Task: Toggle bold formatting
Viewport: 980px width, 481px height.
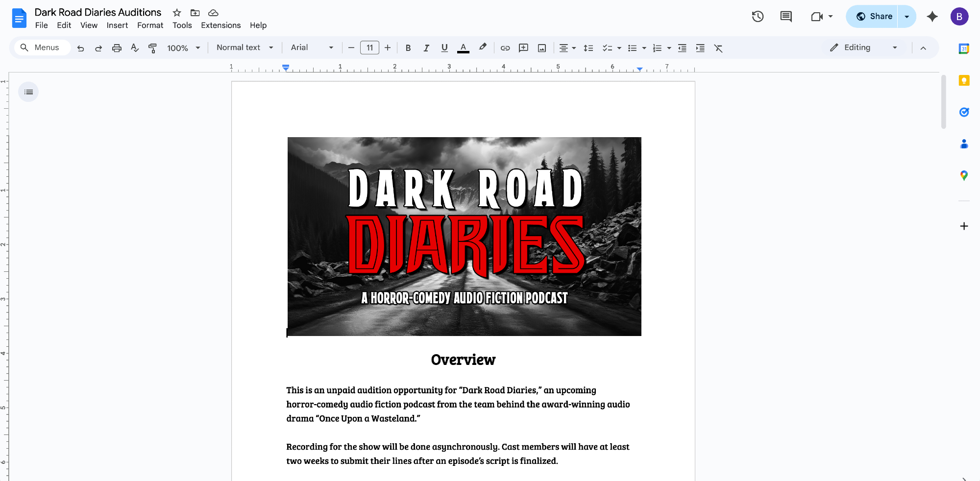Action: (x=408, y=48)
